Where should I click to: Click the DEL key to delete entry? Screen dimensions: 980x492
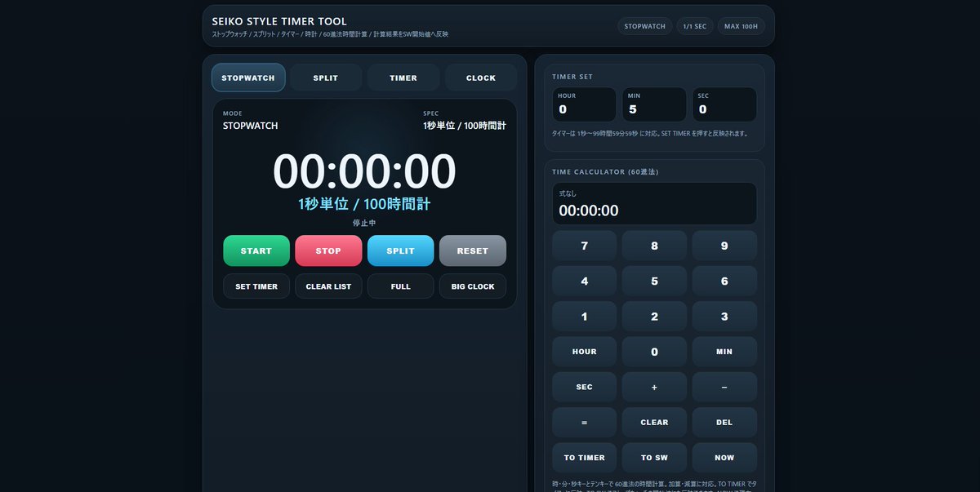724,423
